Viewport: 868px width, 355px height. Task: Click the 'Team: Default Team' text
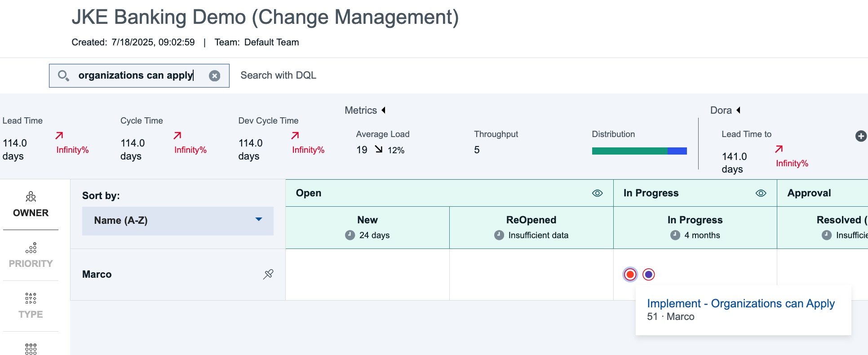[257, 42]
